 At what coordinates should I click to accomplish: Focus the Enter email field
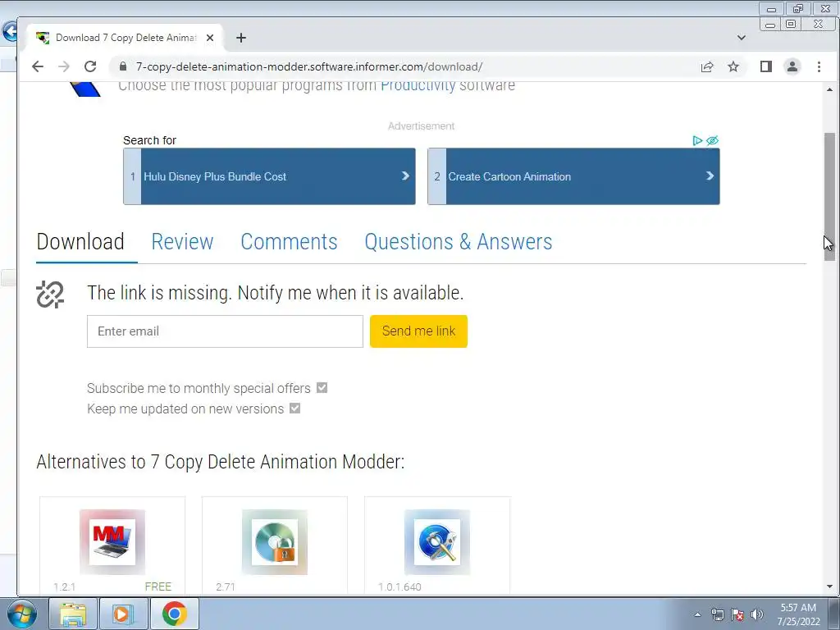pos(225,331)
